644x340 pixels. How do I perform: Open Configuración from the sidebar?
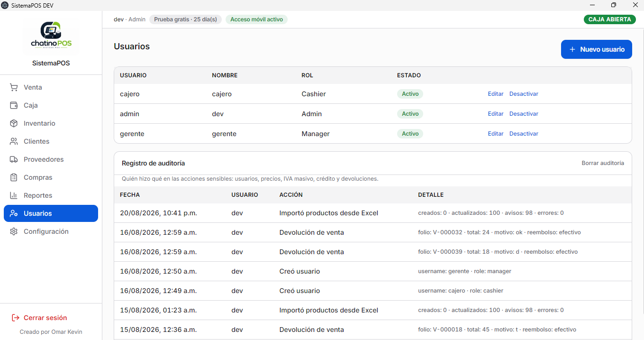point(51,231)
